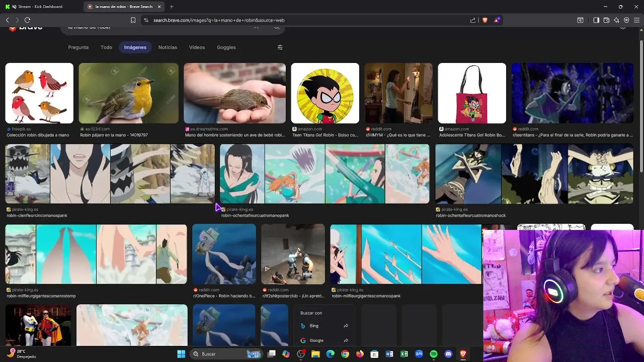Open dreamstime baby bird in hand image
Screen dimensions: 644x362
tap(234, 93)
